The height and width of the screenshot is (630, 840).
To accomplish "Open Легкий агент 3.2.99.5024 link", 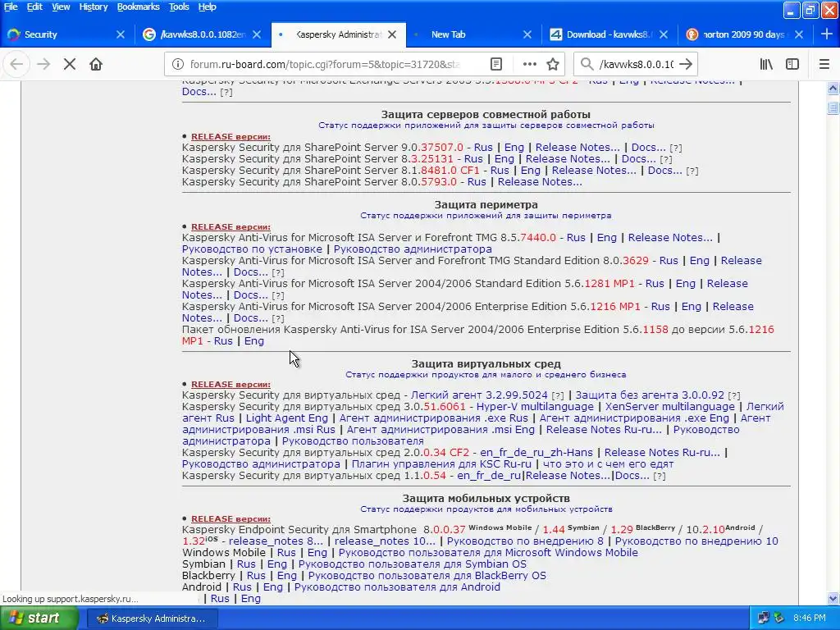I will tap(479, 395).
